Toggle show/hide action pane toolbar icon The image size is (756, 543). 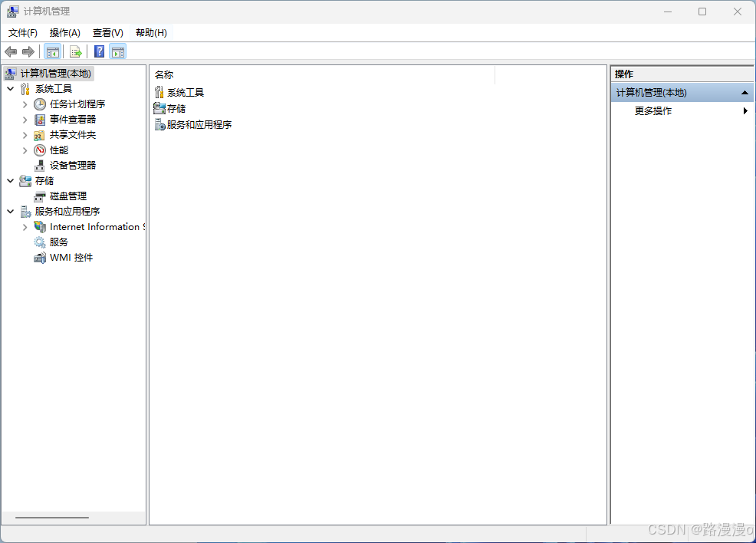pyautogui.click(x=118, y=51)
